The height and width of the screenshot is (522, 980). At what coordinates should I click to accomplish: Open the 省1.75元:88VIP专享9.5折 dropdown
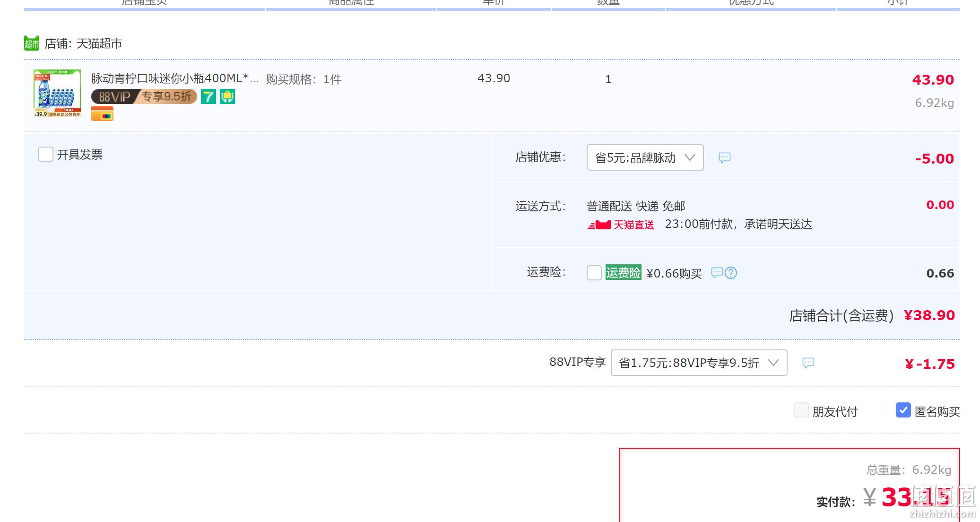point(699,363)
